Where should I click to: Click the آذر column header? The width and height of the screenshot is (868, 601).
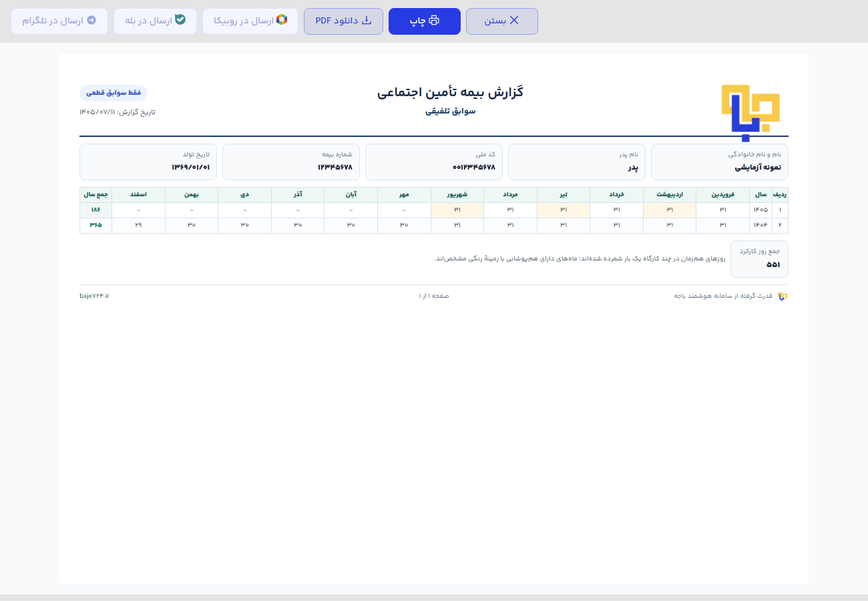[x=298, y=195]
